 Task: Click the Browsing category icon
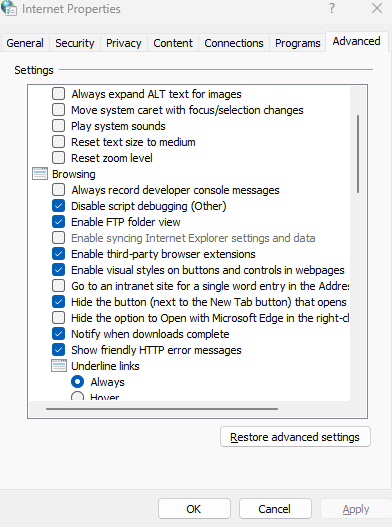pos(40,174)
